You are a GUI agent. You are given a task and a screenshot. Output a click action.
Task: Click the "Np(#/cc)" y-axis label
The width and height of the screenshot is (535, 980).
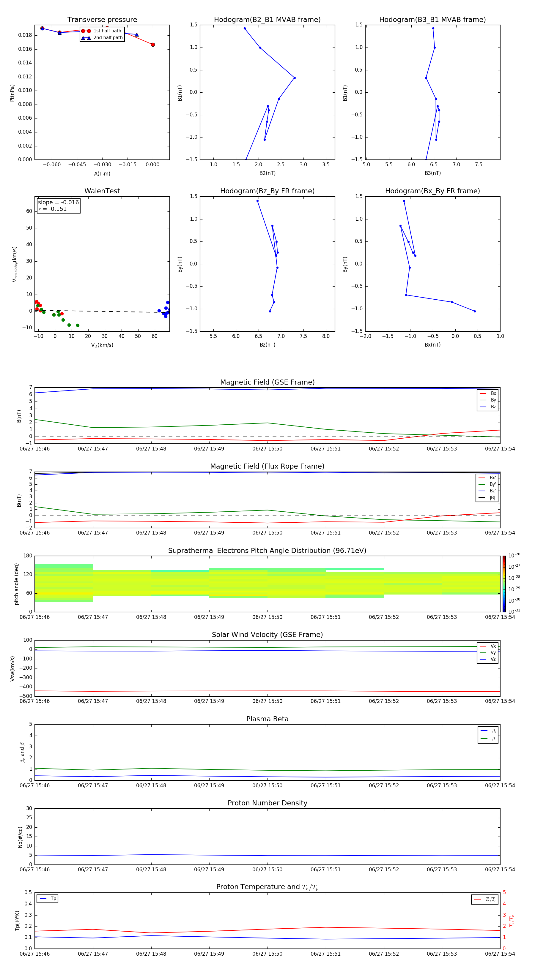[20, 837]
